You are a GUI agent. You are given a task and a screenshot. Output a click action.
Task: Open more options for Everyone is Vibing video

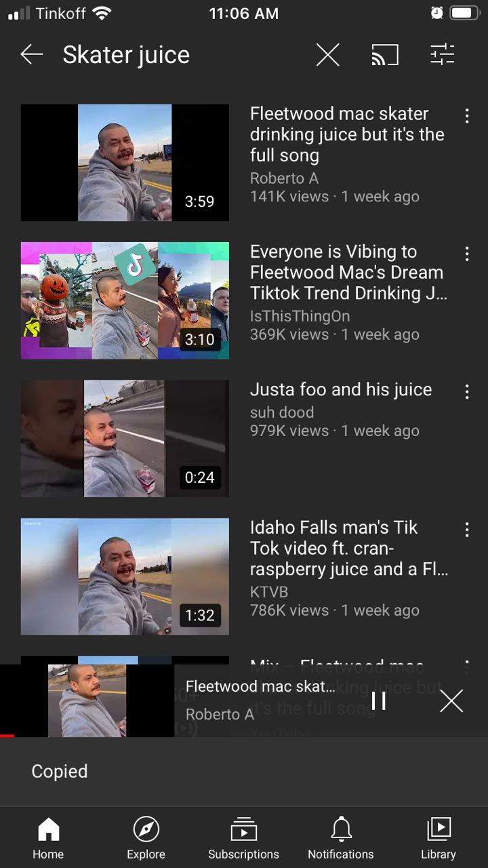(467, 254)
